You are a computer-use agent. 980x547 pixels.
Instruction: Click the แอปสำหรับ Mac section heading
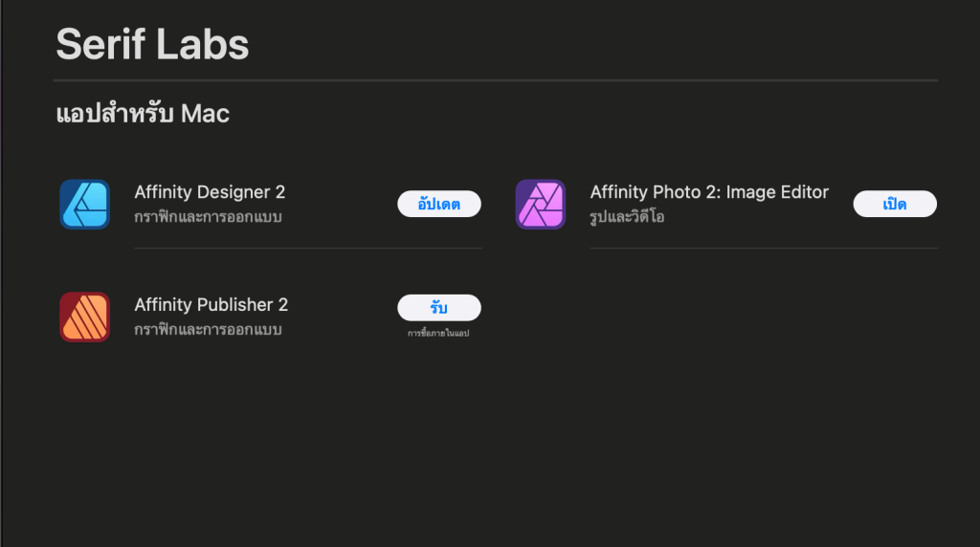click(x=143, y=114)
